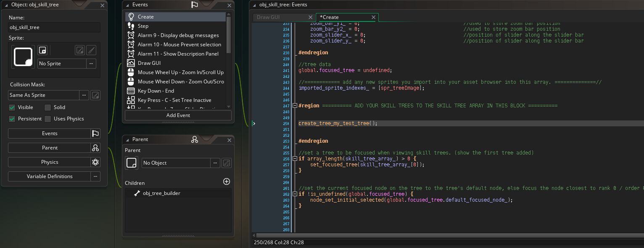The width and height of the screenshot is (644, 248).
Task: Click the sprite preview thumbnail
Action: pyautogui.click(x=23, y=57)
